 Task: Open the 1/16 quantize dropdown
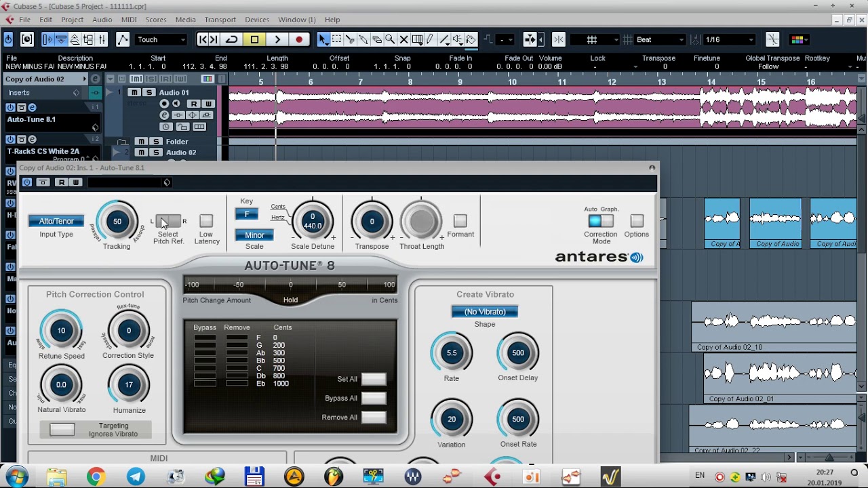click(729, 39)
